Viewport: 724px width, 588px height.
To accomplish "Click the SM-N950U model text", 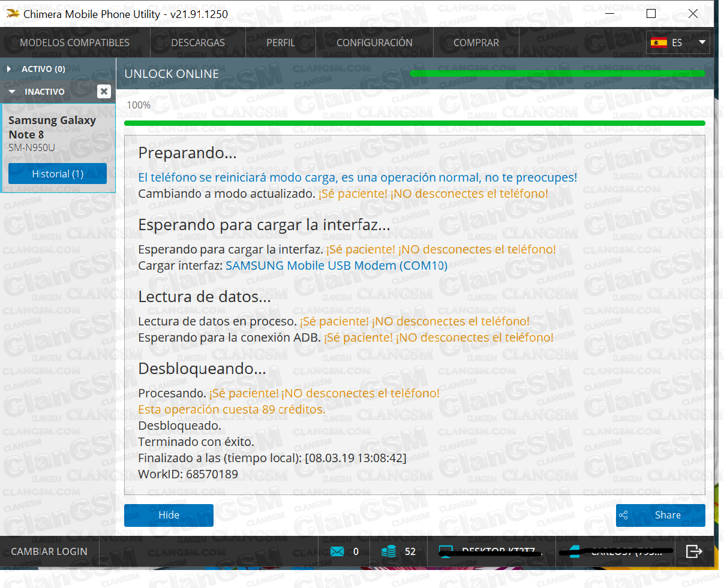I will (x=32, y=147).
